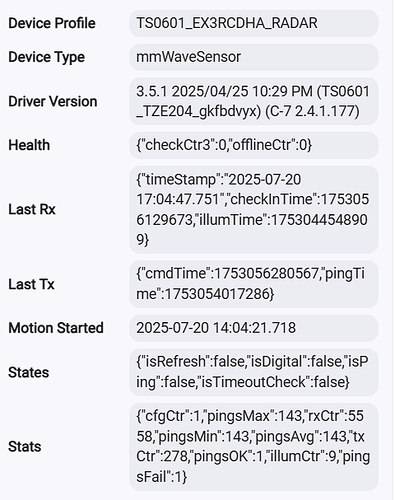Click the Device Profile label
The width and height of the screenshot is (395, 500).
click(52, 23)
